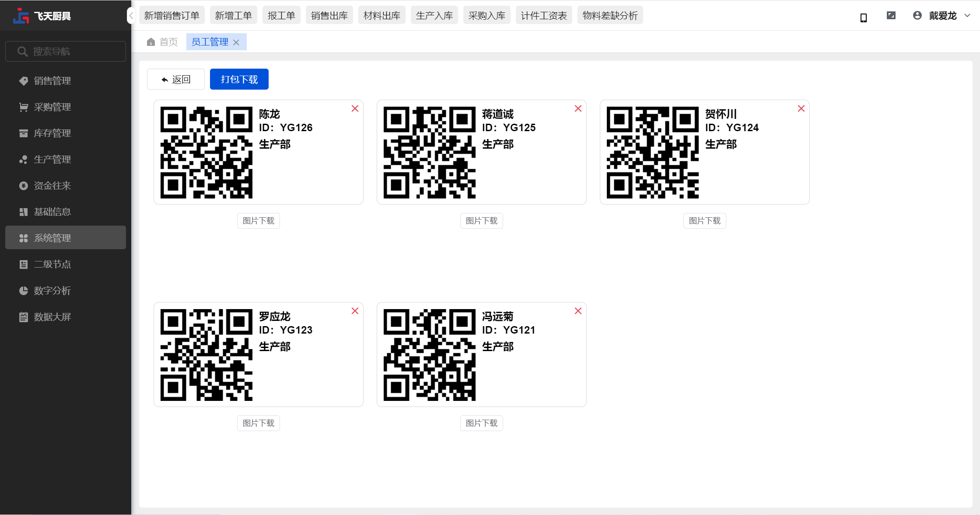
Task: Click 图片下载 under 陈龙 card
Action: [x=259, y=221]
